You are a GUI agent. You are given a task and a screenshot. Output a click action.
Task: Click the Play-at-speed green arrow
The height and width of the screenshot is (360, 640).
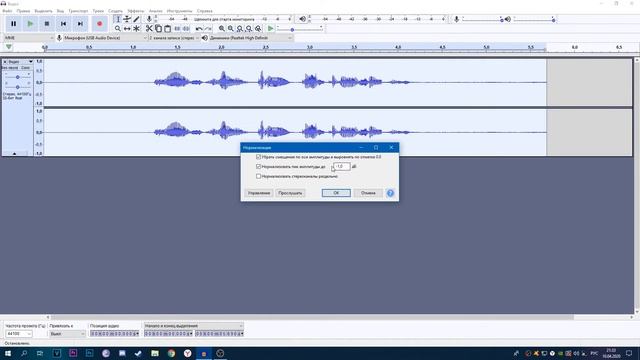coord(270,29)
